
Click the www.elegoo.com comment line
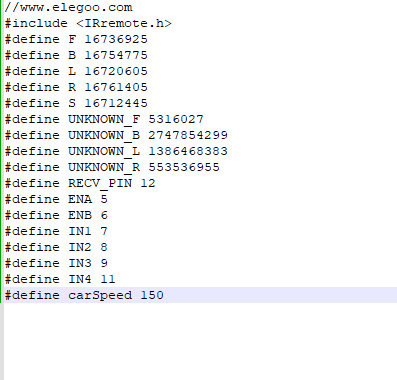(68, 7)
